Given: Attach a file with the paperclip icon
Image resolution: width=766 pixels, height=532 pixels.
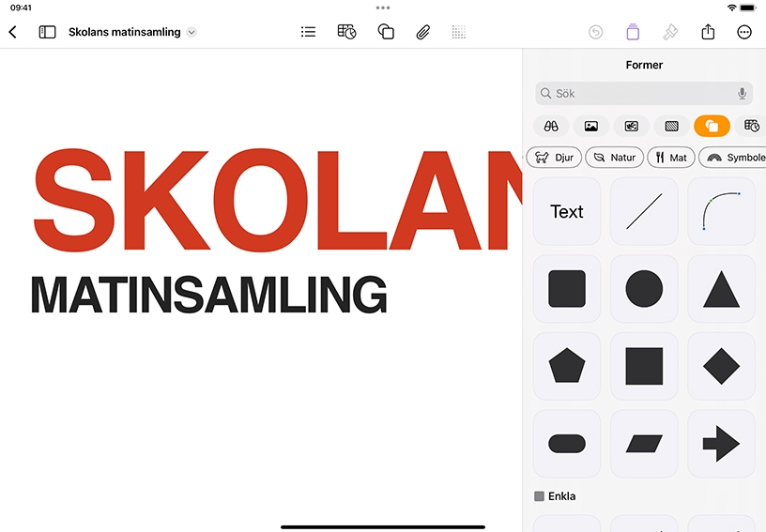Looking at the screenshot, I should tap(423, 32).
